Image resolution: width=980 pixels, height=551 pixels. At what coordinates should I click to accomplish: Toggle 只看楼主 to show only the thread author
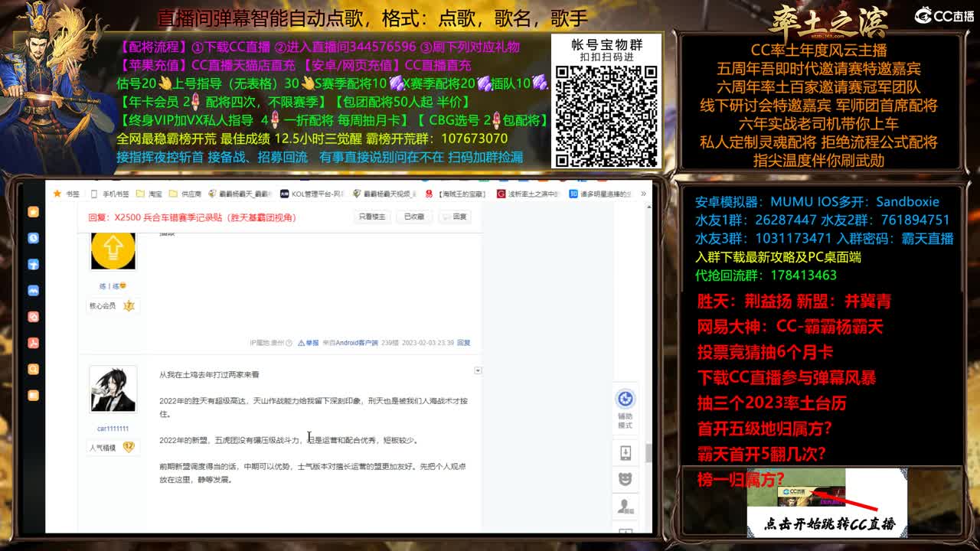pyautogui.click(x=371, y=217)
